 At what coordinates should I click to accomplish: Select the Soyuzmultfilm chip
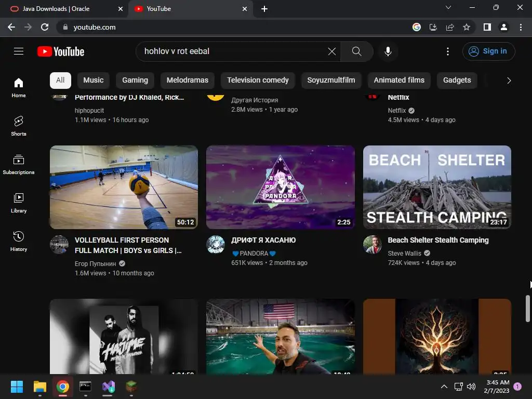coord(331,81)
